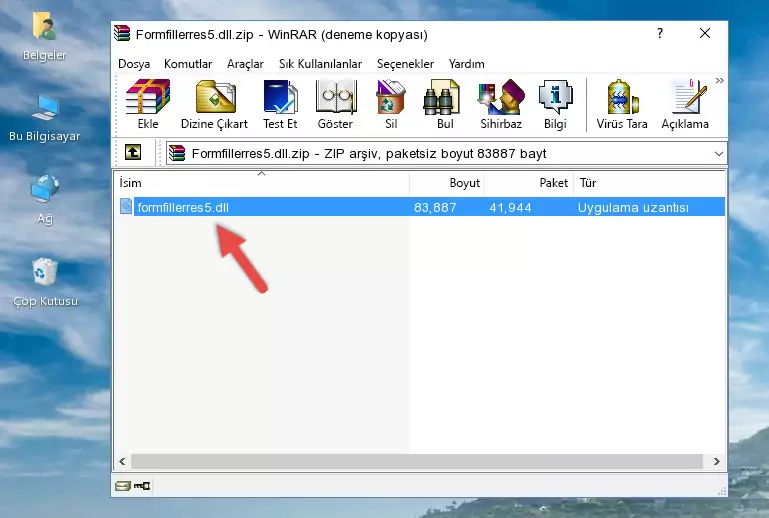Click the WinRAR title bar icon

(x=122, y=33)
